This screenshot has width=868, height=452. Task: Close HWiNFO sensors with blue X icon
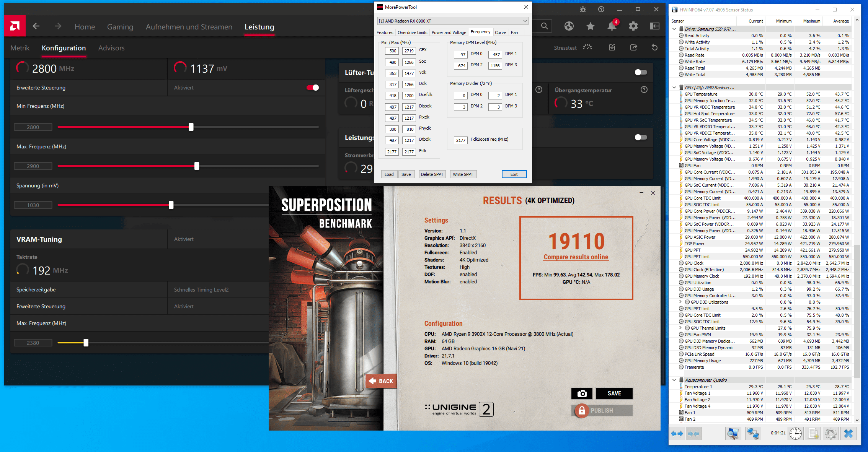(x=848, y=434)
